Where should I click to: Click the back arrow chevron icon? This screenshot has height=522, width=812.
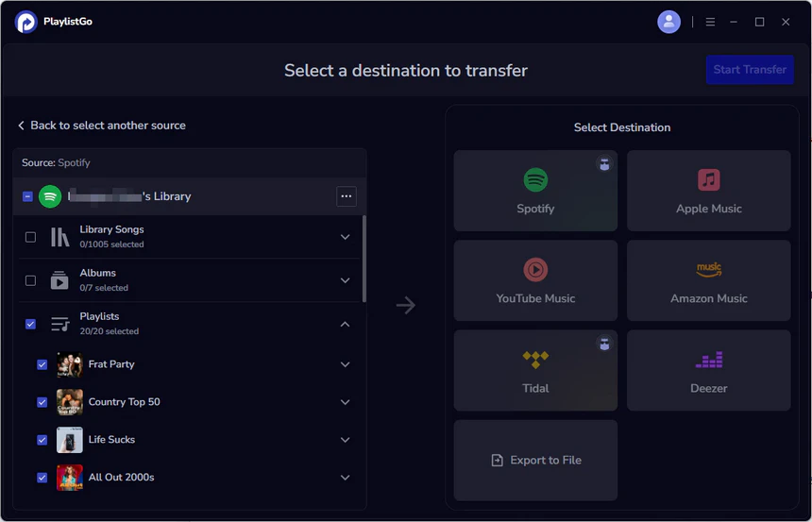21,126
